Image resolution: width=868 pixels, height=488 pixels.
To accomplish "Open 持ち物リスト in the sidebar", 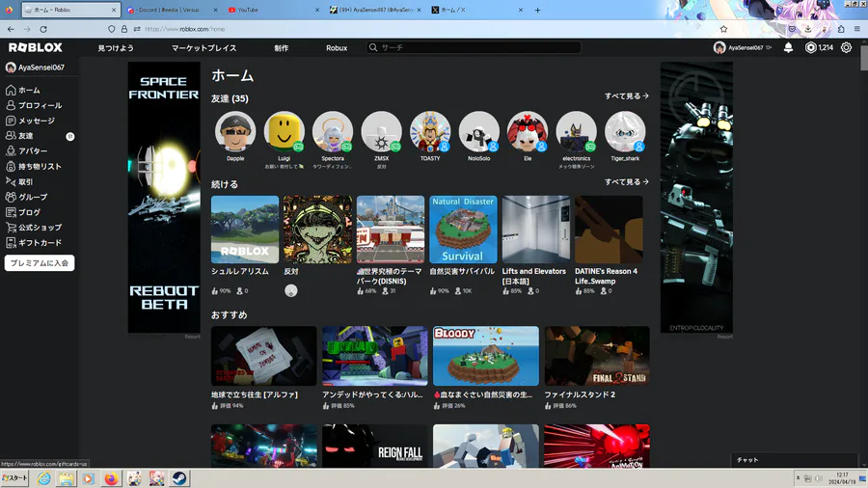I will (x=33, y=166).
